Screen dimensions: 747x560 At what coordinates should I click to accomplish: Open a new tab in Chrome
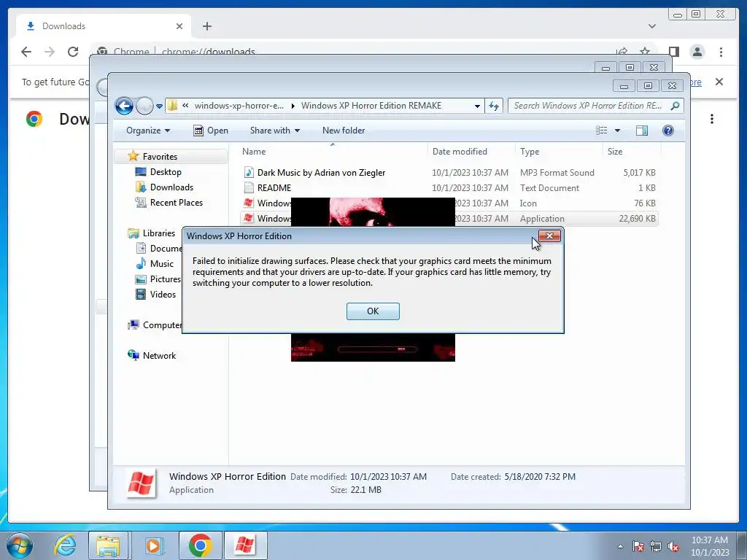point(206,26)
